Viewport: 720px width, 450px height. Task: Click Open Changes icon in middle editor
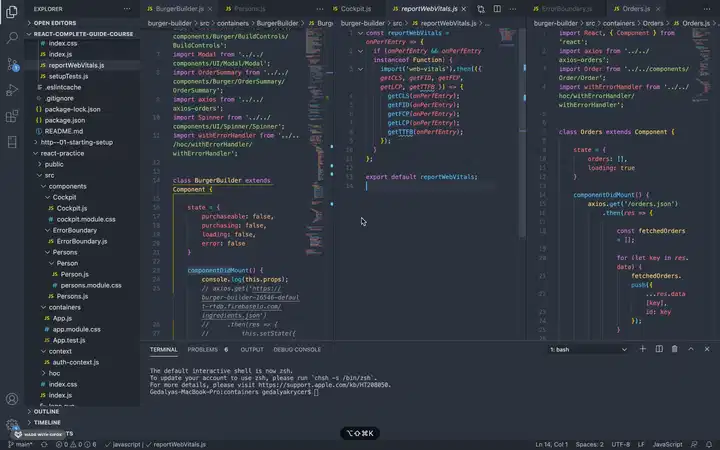click(481, 9)
